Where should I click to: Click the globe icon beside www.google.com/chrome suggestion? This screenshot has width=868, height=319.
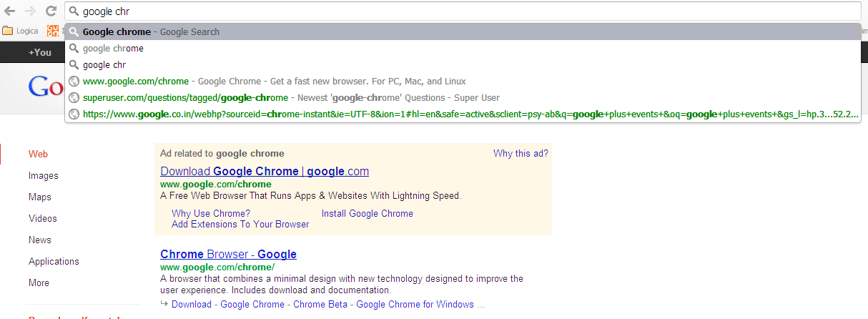click(74, 82)
